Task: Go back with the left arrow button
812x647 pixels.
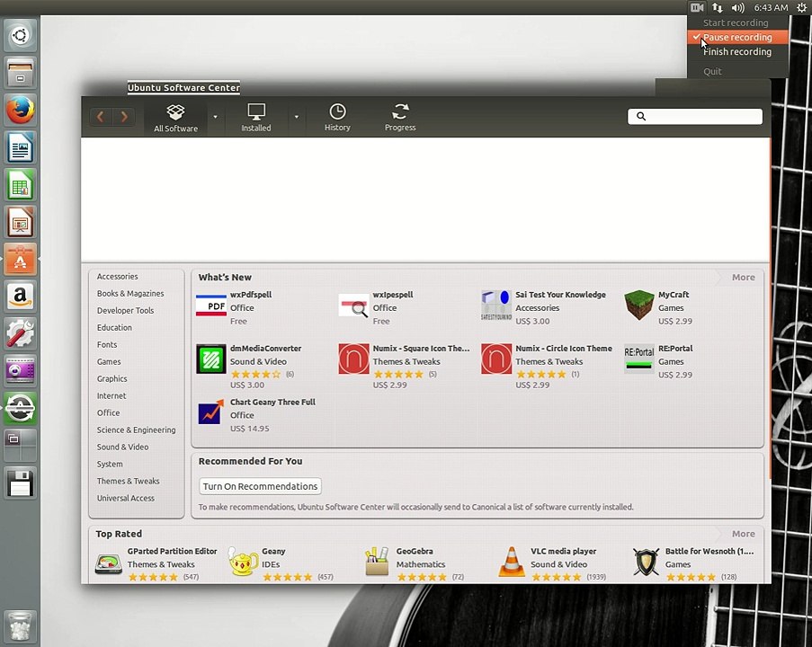Action: [x=101, y=117]
